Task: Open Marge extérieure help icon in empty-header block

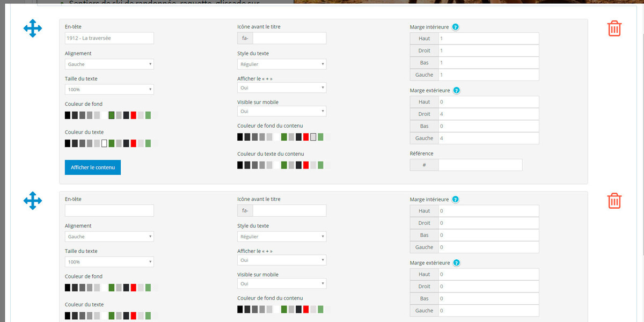Action: pos(456,263)
